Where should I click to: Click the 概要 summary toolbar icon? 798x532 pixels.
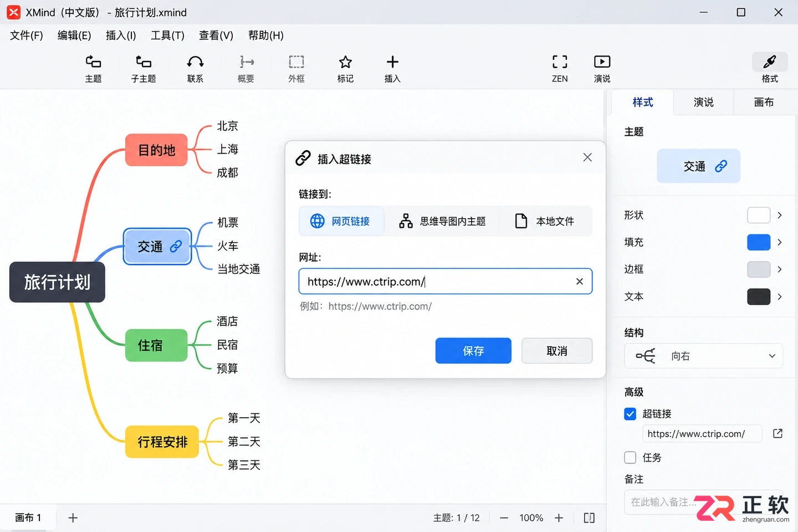[246, 69]
